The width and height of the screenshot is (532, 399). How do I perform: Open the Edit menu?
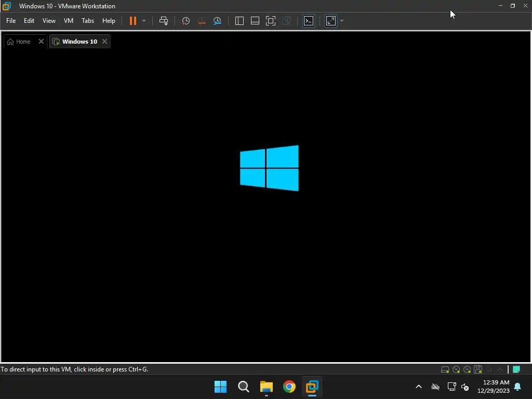29,21
